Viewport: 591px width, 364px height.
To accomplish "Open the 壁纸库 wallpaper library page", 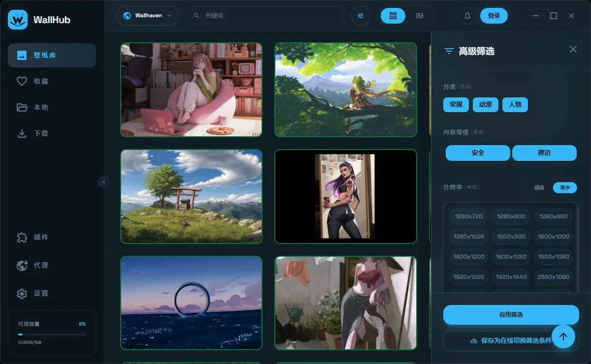I will point(52,55).
